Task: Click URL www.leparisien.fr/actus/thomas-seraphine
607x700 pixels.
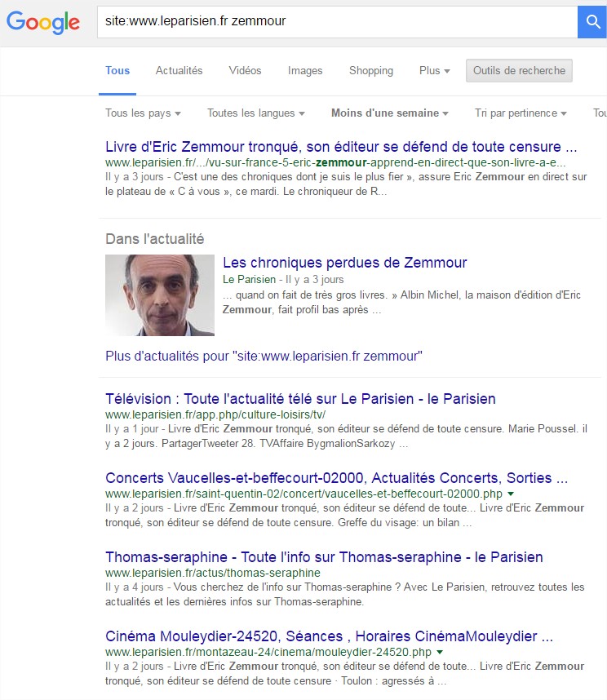Action: pos(213,573)
